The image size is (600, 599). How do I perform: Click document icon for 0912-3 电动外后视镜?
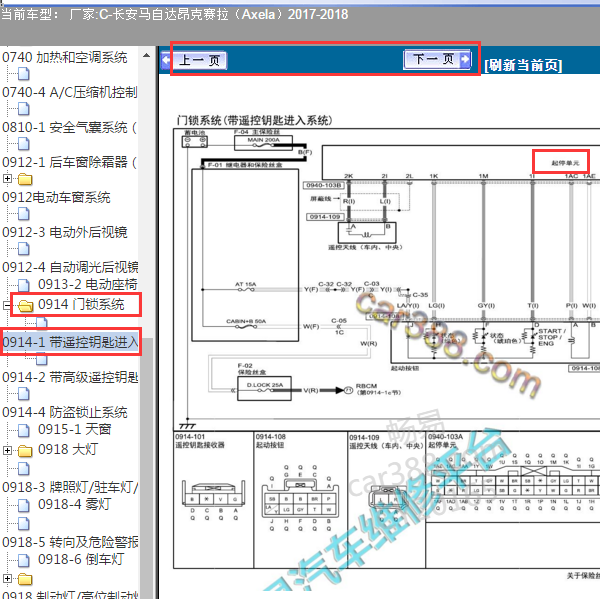[24, 214]
